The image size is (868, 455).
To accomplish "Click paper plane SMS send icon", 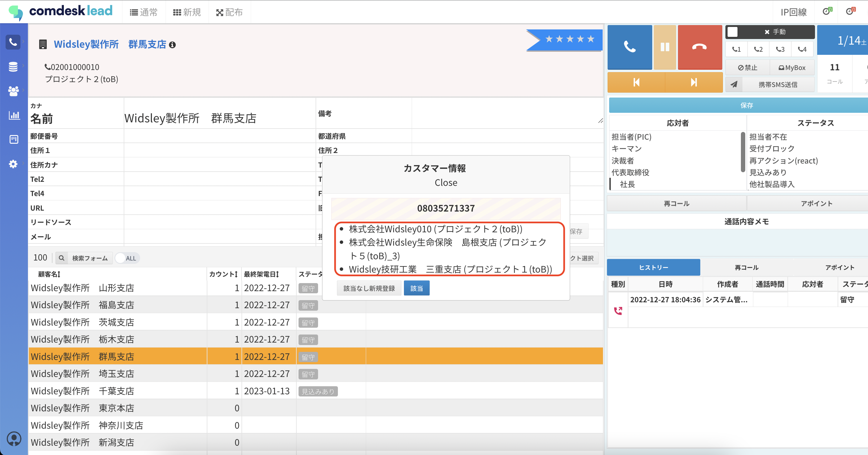I will (x=734, y=84).
